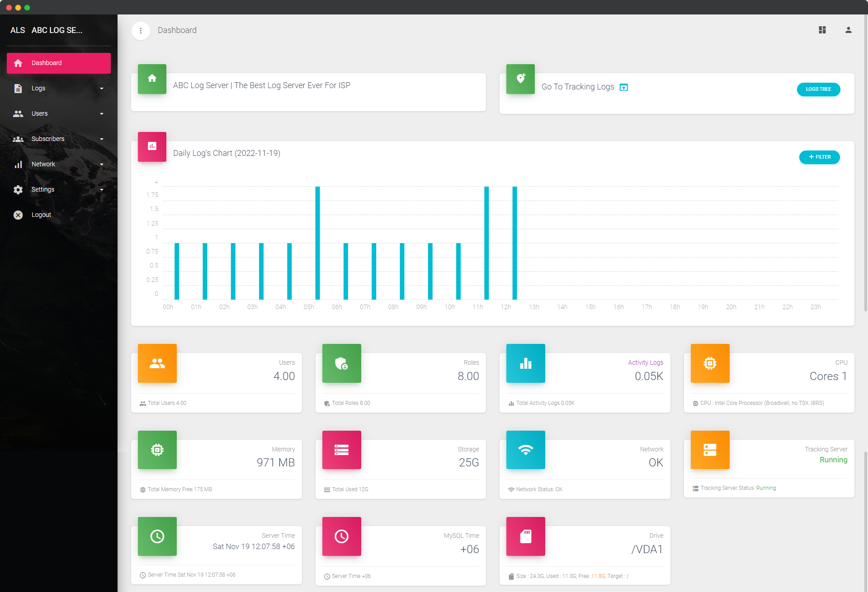Image resolution: width=868 pixels, height=592 pixels.
Task: Click the ALS logo abbreviation
Action: (x=18, y=30)
